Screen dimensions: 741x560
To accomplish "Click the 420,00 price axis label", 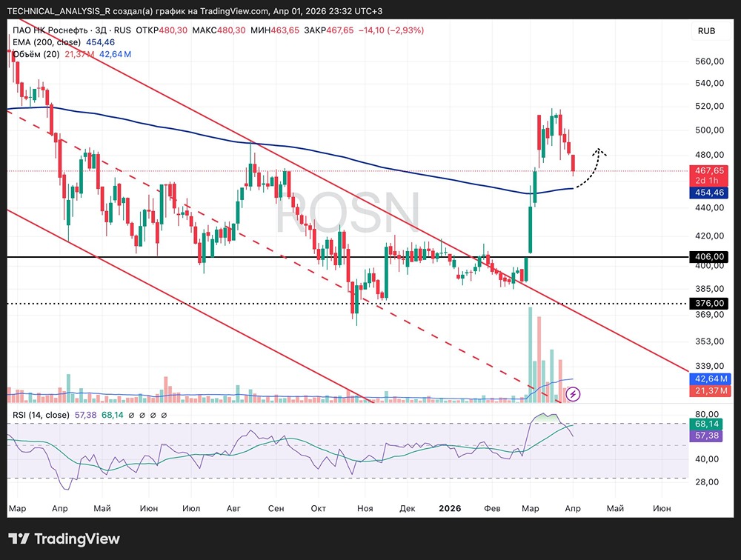I will click(x=709, y=236).
